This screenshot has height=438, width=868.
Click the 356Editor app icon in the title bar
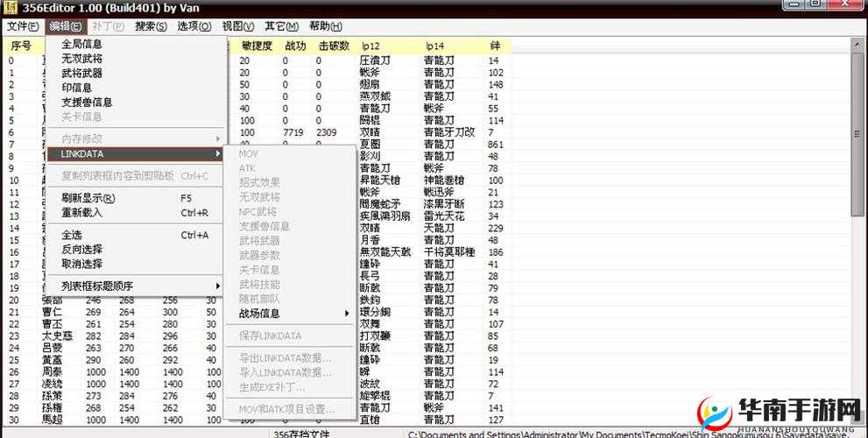coord(11,8)
